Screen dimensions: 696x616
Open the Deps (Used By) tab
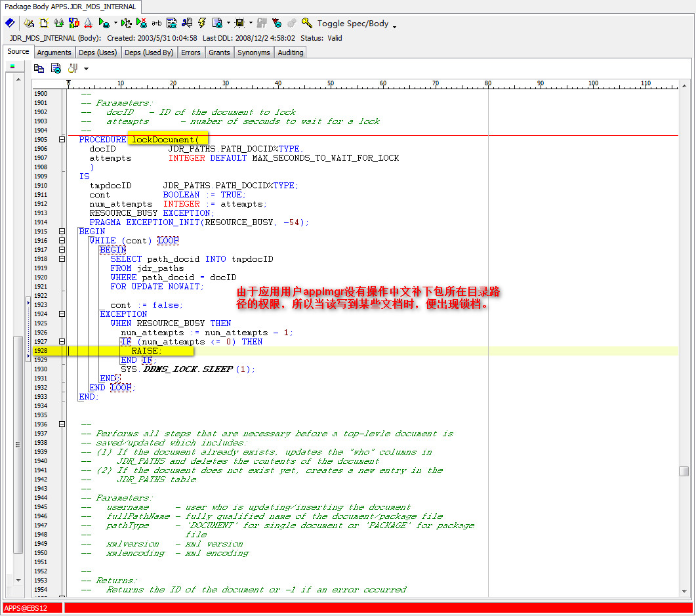[149, 52]
